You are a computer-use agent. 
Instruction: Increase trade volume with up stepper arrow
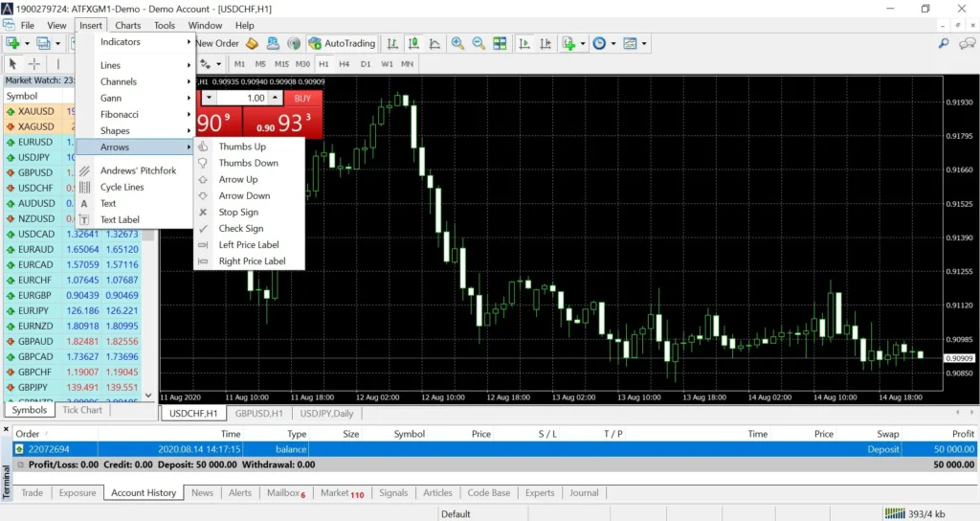pos(276,98)
